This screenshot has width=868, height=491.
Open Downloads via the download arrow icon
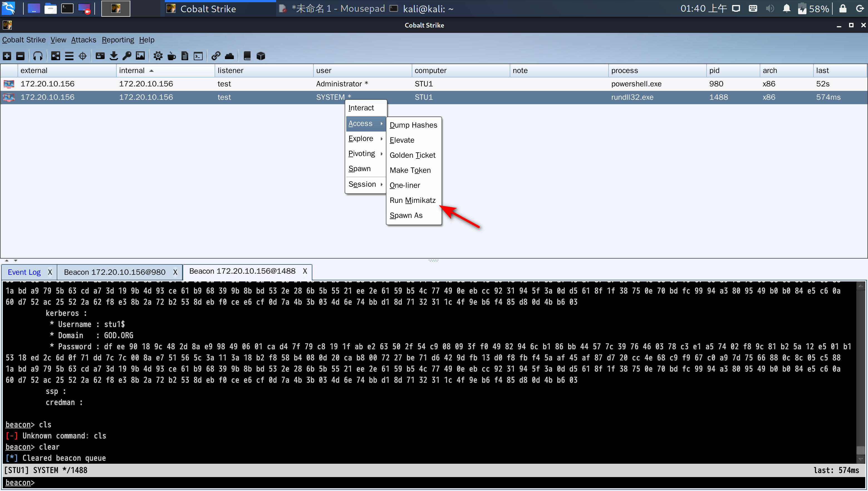point(114,56)
